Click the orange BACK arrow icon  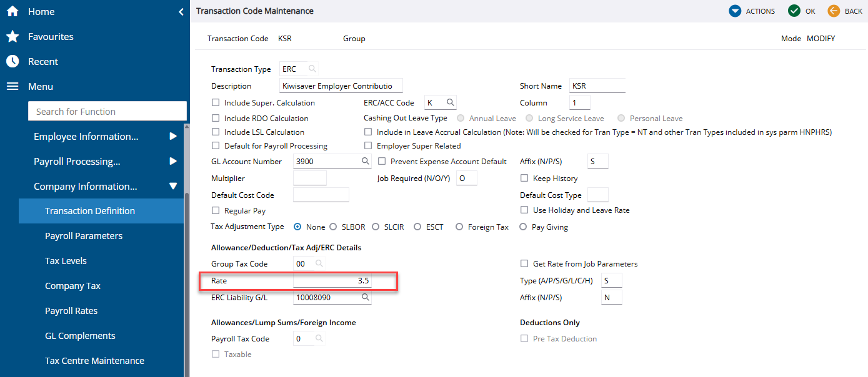tap(834, 11)
